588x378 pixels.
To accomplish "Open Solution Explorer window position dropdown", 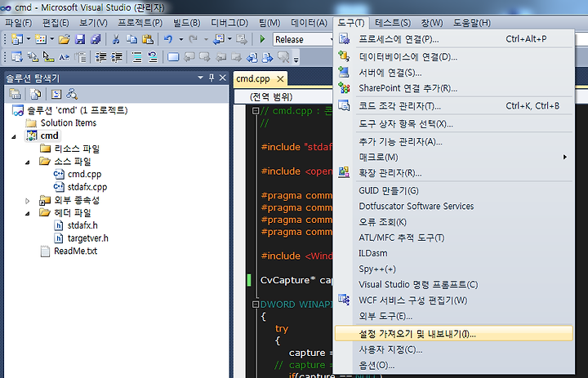I will pos(200,78).
